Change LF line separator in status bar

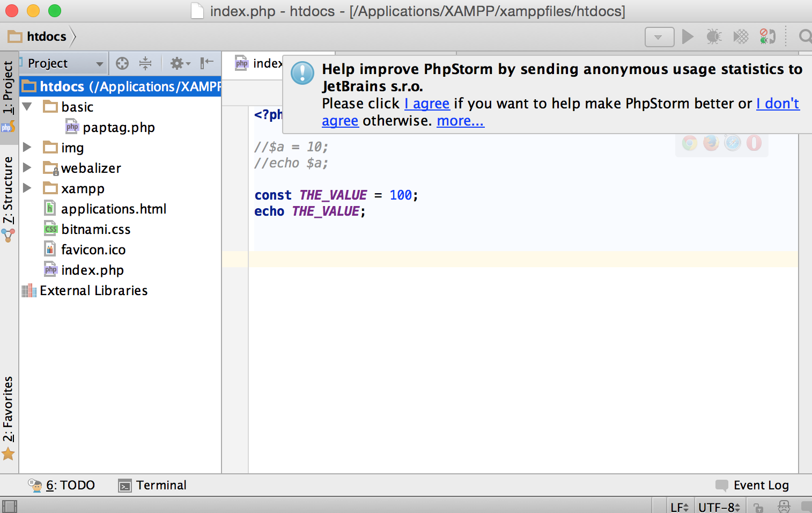point(680,507)
